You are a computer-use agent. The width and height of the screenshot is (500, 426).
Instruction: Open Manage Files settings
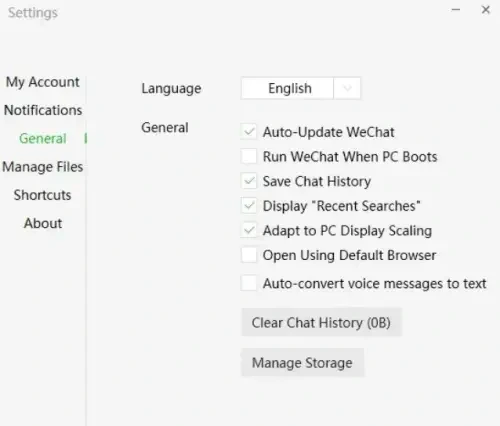43,167
